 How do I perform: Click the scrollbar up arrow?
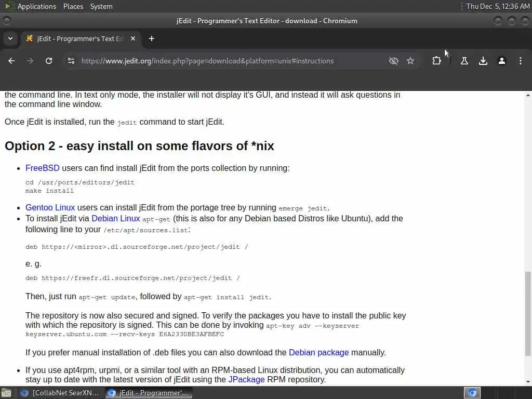pyautogui.click(x=528, y=96)
